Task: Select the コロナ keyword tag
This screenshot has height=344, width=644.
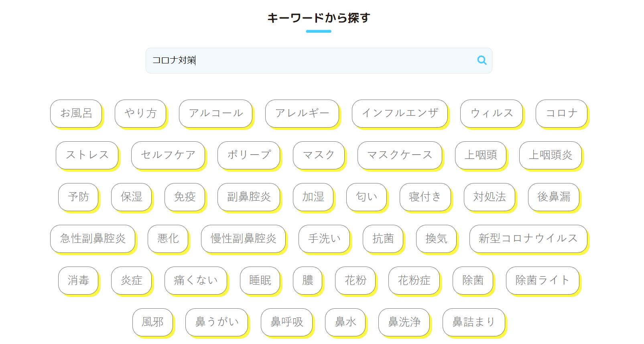Action: coord(561,114)
